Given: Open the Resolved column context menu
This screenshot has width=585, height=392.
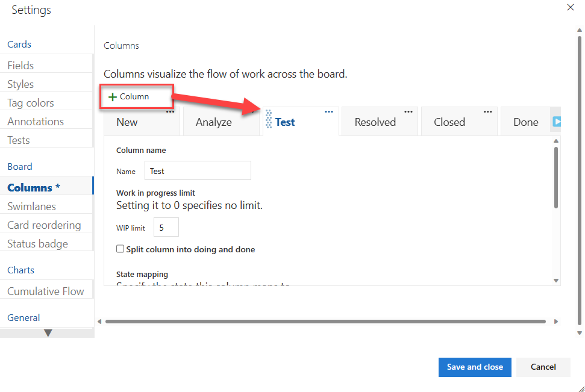Looking at the screenshot, I should tap(408, 111).
